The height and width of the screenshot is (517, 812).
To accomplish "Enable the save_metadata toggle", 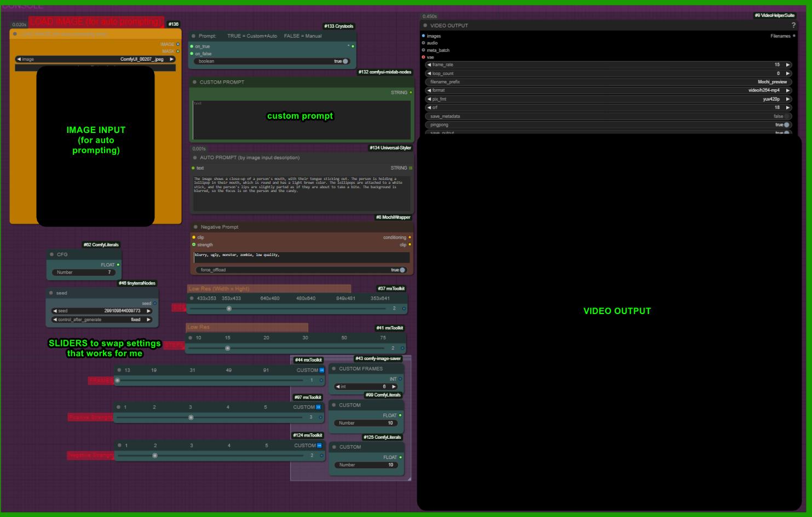I will (786, 117).
